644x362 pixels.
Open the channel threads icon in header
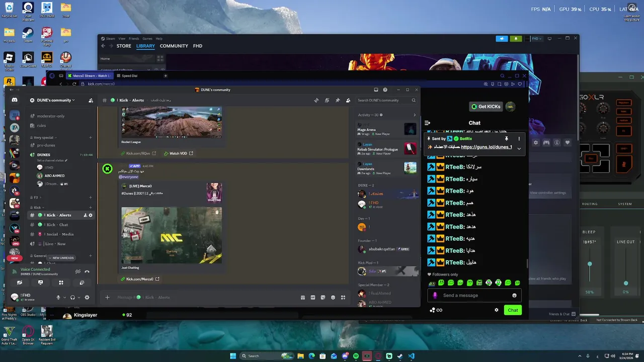[x=316, y=100]
